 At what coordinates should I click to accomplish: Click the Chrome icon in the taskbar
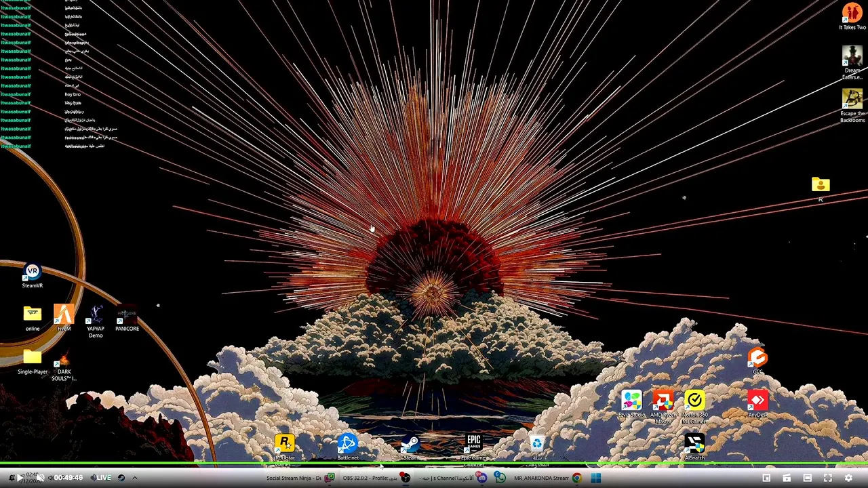point(576,478)
